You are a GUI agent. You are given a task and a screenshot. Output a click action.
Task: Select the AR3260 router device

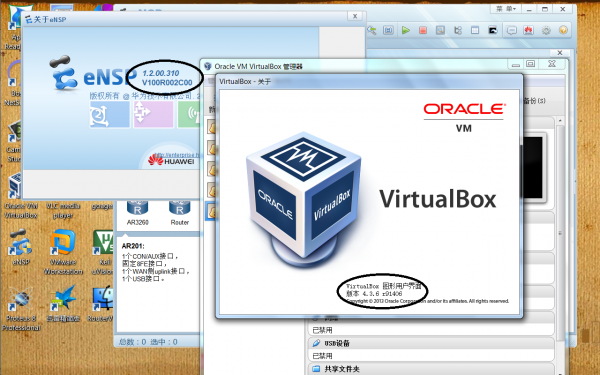pyautogui.click(x=137, y=213)
